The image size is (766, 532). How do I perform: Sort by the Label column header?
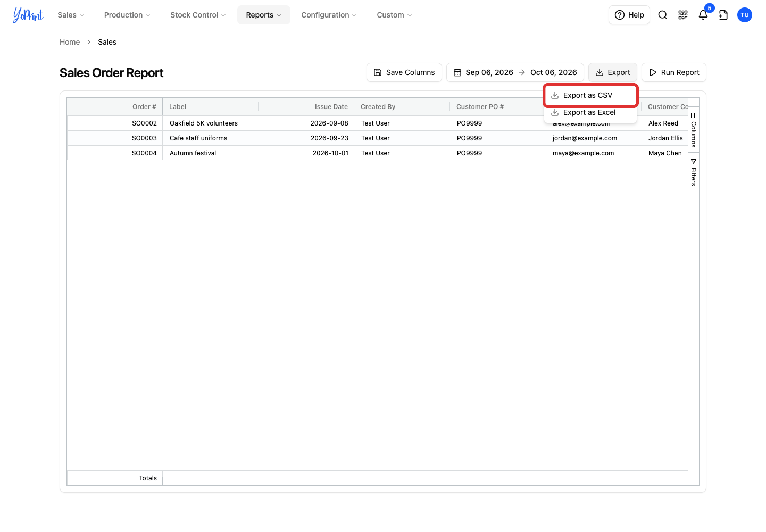pyautogui.click(x=211, y=107)
